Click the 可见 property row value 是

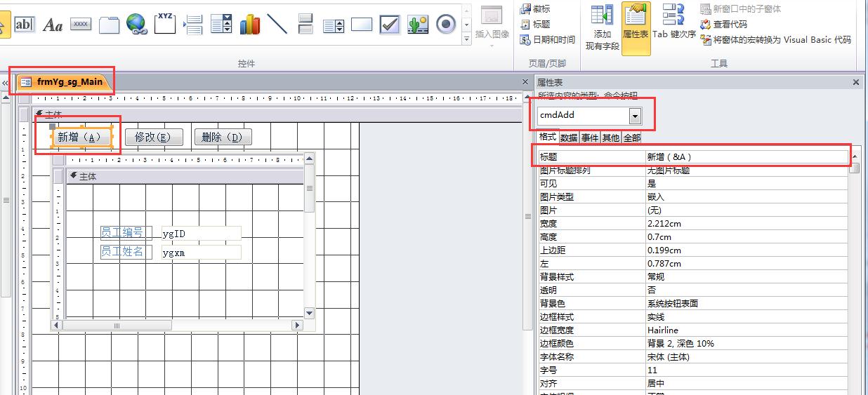[x=747, y=184]
